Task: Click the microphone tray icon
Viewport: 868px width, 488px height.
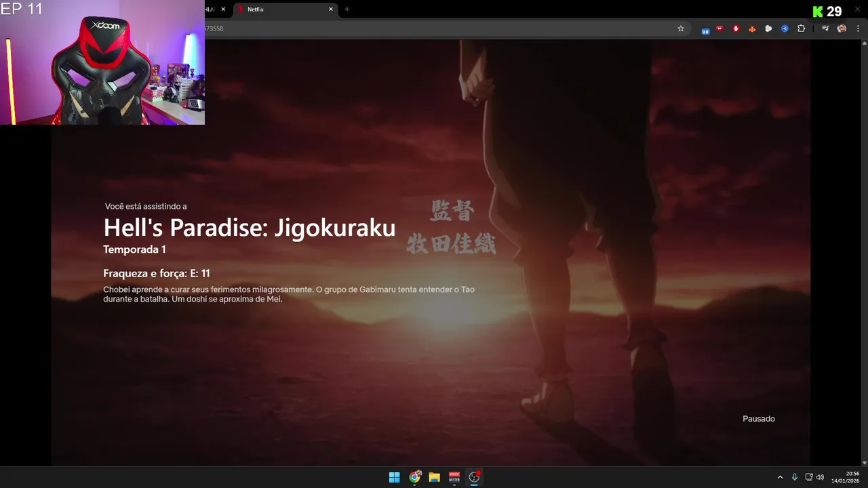Action: (x=795, y=477)
